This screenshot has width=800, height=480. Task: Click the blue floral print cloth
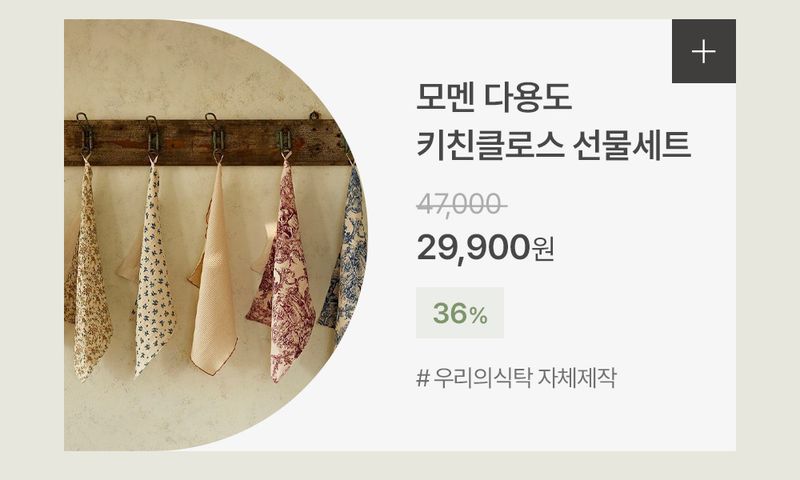[x=153, y=270]
